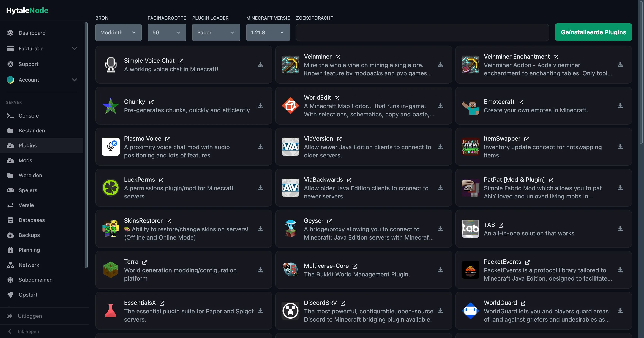Screen dimensions: 644x338
Task: Download the Simple Voice Chat plugin
Action: 260,65
